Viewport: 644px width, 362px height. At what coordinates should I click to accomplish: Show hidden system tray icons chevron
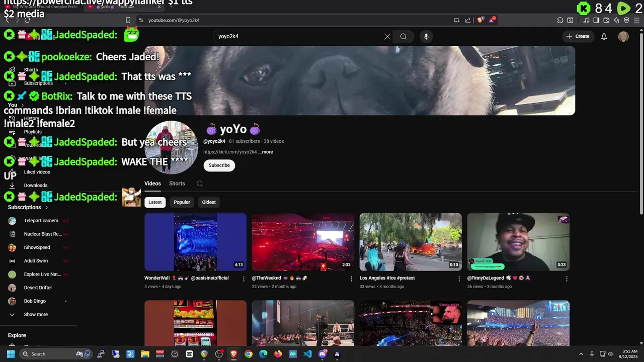(581, 354)
